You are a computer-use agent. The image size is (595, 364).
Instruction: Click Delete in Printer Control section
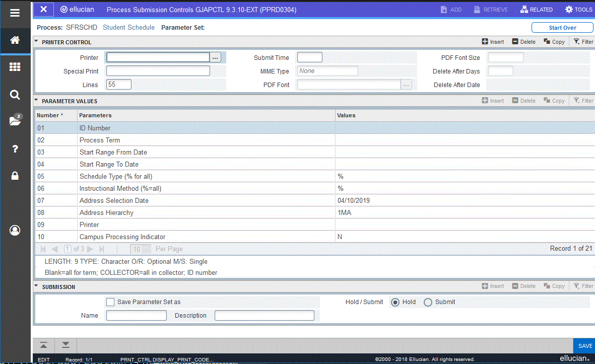tap(523, 42)
